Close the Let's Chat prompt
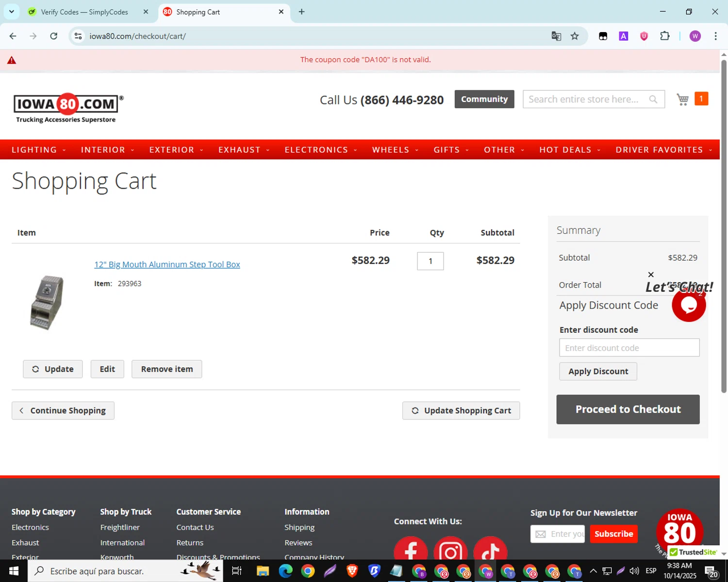The width and height of the screenshot is (728, 582). click(x=651, y=275)
